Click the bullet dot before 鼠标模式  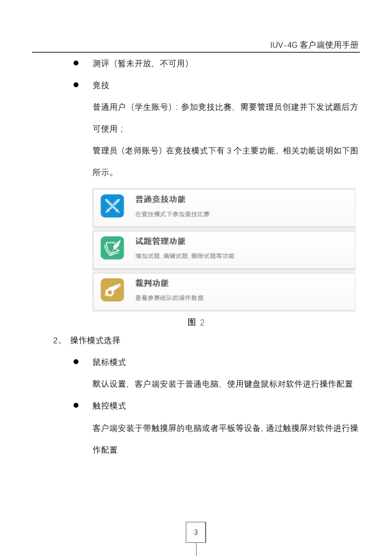tap(76, 362)
